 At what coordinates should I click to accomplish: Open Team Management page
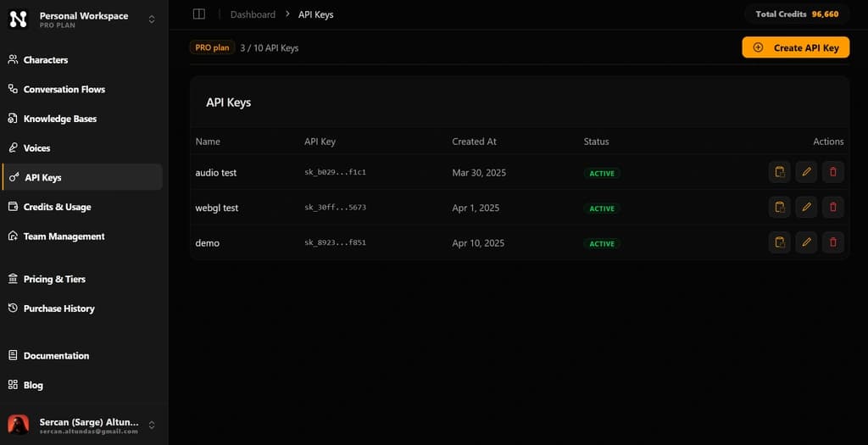[82, 236]
